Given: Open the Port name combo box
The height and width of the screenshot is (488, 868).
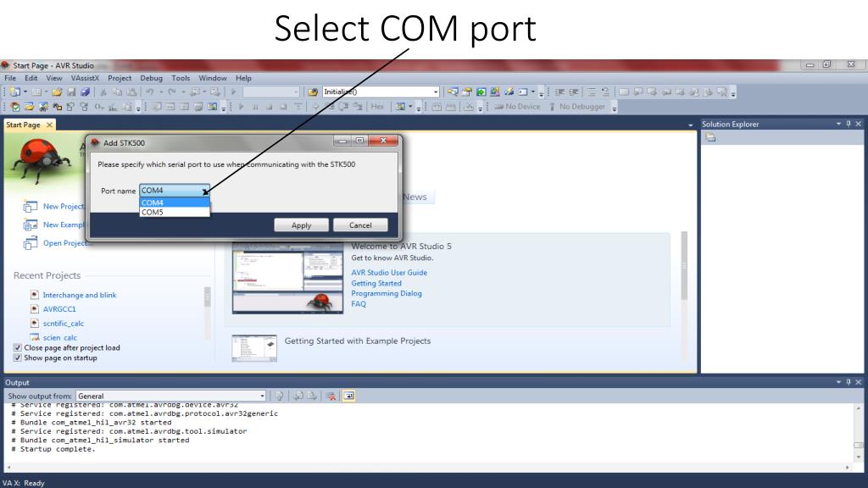Looking at the screenshot, I should point(175,191).
